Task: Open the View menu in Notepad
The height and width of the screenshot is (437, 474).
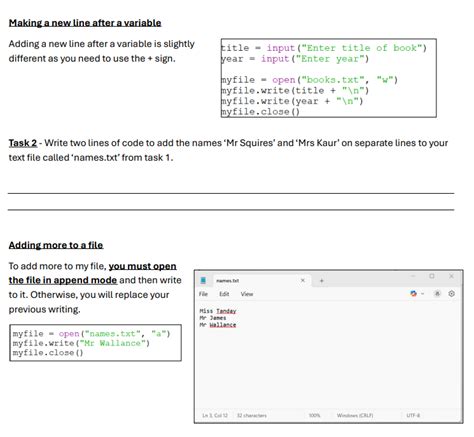Action: 247,294
